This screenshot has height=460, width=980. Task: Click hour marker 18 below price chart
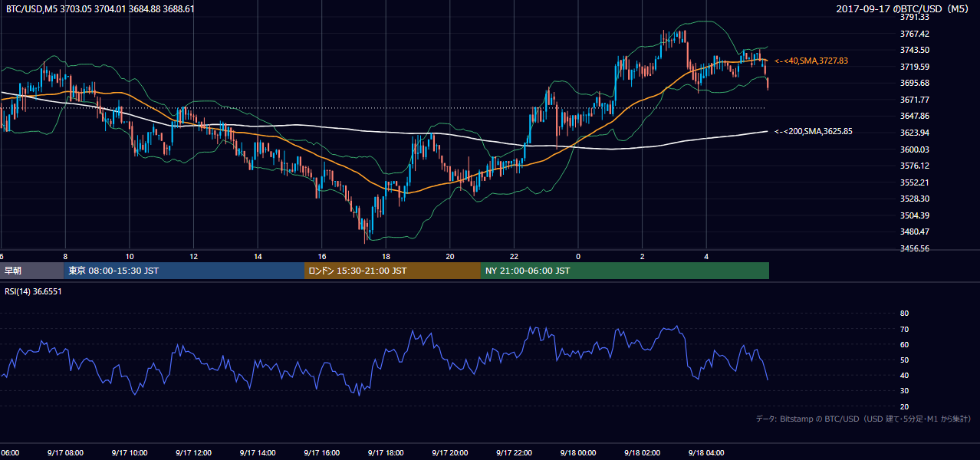pyautogui.click(x=386, y=257)
